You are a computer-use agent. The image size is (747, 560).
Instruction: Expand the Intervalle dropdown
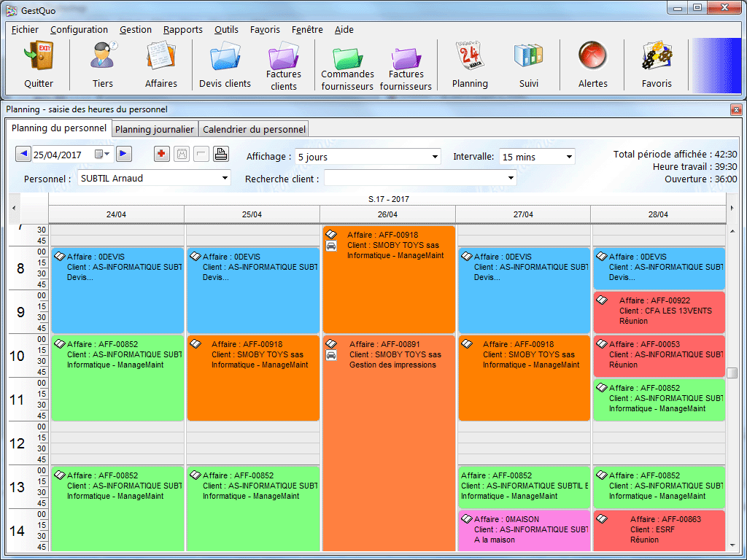569,157
